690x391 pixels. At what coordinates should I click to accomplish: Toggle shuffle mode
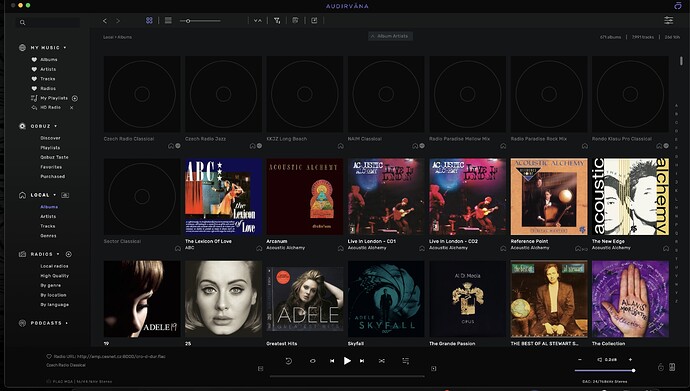382,361
